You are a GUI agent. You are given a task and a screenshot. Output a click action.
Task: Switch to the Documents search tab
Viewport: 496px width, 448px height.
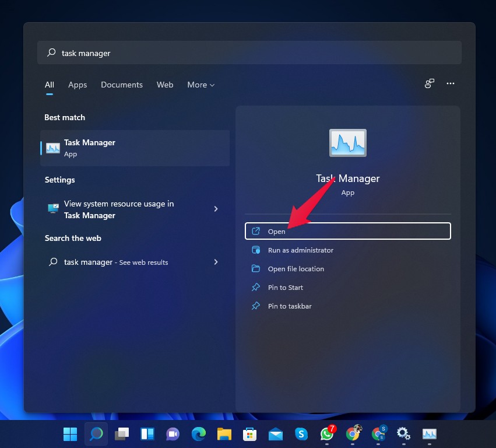(121, 85)
